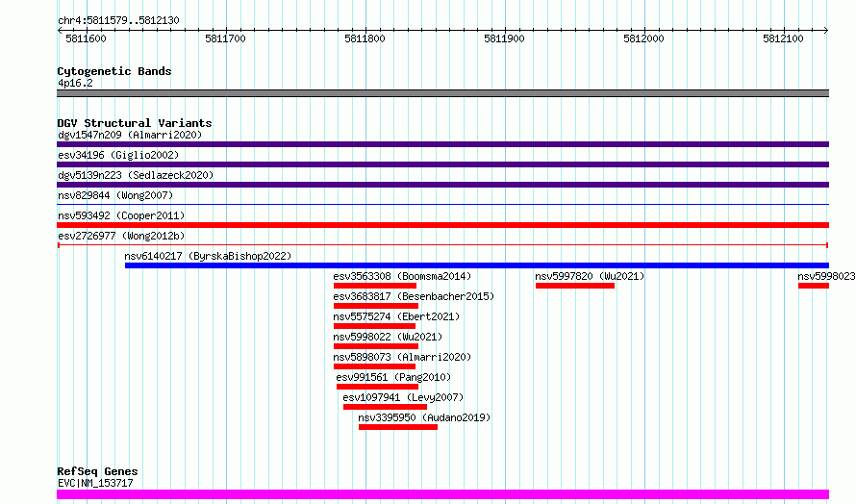Click the red bar under nsv5575274
This screenshot has height=504, width=856.
click(x=374, y=326)
